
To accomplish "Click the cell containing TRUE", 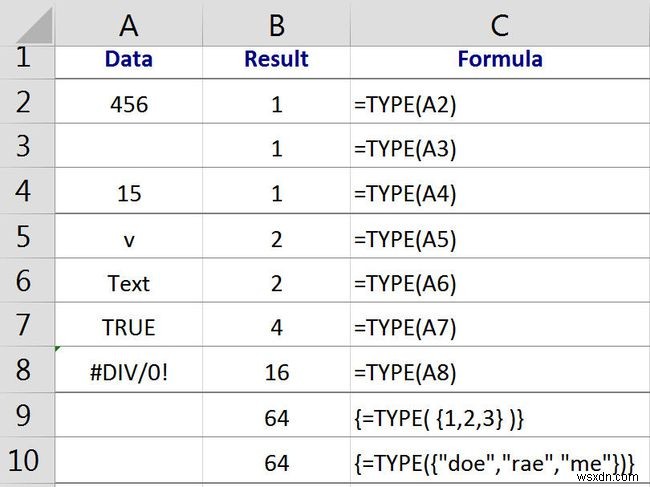I will [128, 328].
